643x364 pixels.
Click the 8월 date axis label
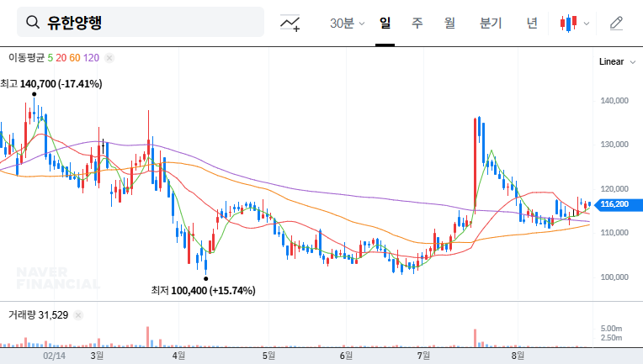click(x=518, y=356)
